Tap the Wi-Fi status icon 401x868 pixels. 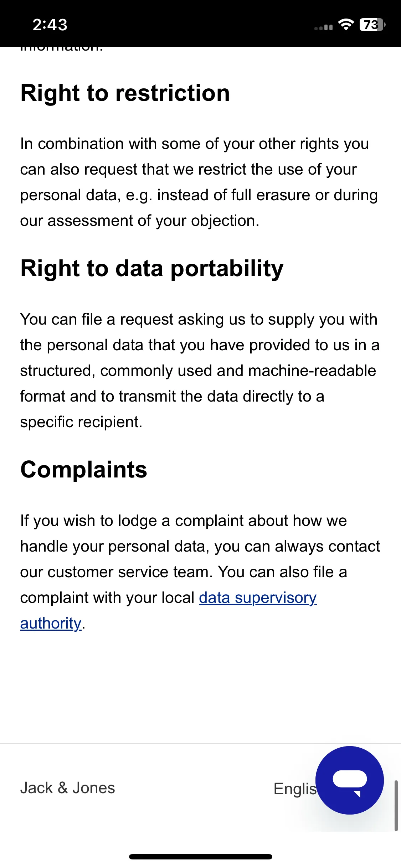coord(346,25)
